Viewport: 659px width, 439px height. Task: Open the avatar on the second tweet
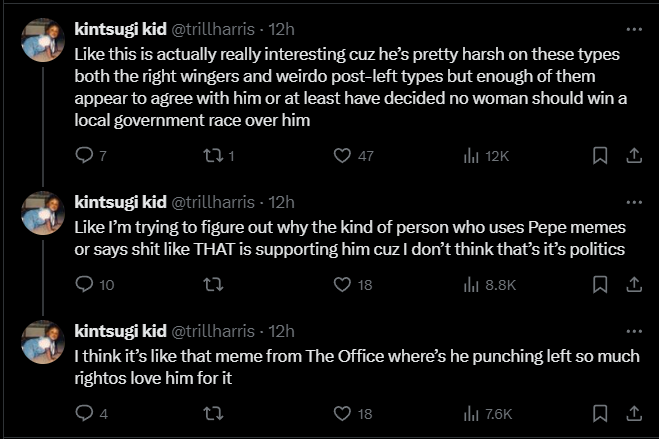click(x=43, y=213)
